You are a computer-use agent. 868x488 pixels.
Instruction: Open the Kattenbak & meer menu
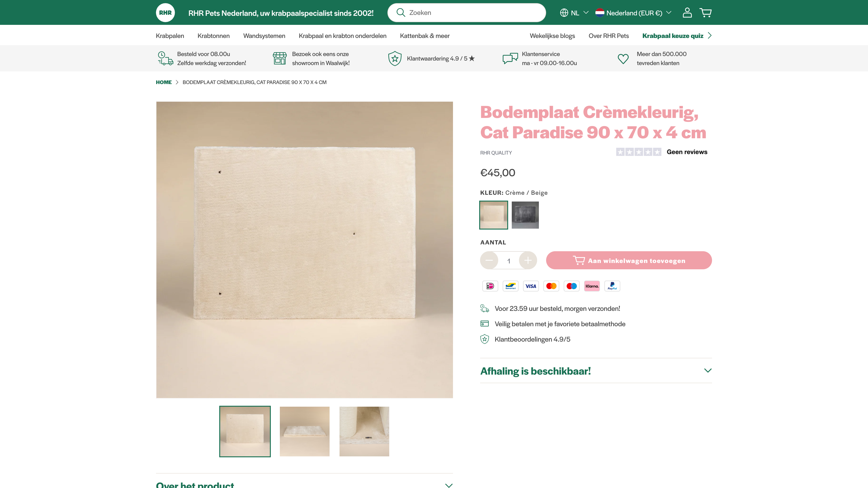pyautogui.click(x=425, y=36)
